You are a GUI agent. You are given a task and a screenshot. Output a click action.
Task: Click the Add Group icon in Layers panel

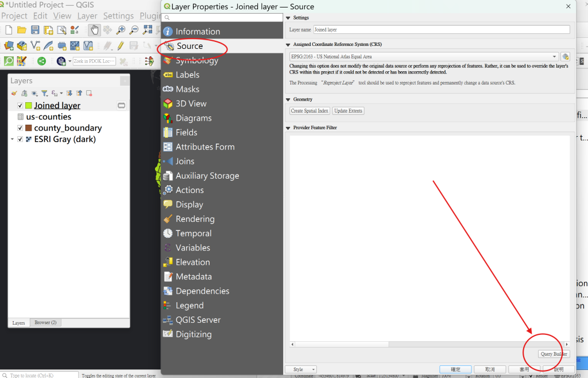point(24,93)
